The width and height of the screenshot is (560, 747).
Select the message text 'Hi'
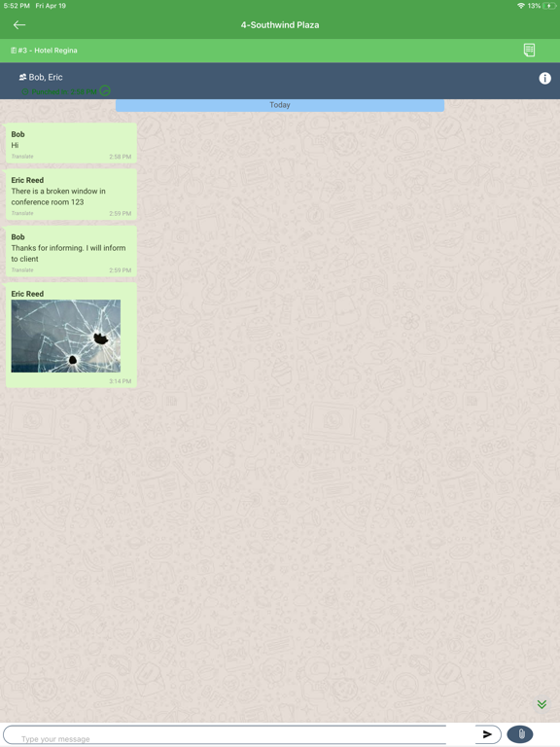tap(15, 145)
